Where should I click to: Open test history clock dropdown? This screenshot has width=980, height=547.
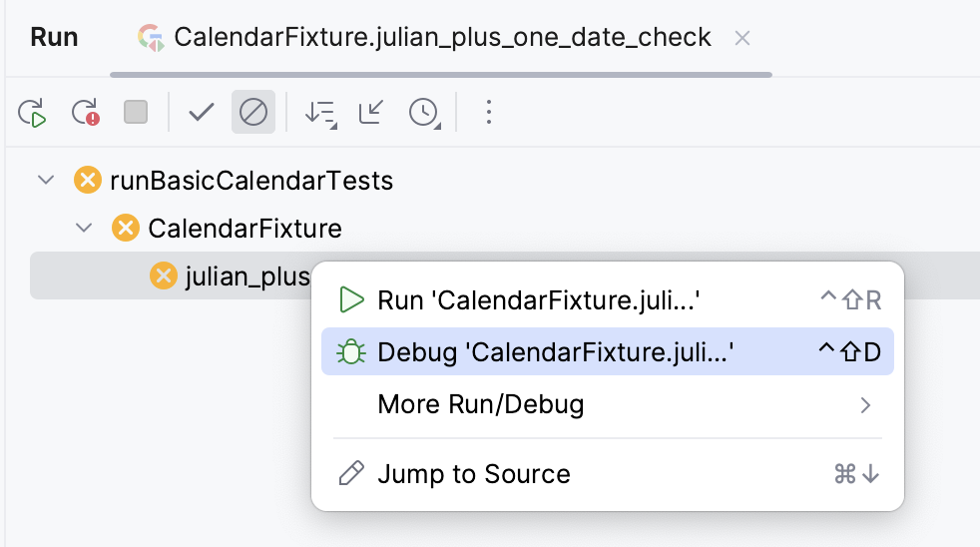tap(424, 113)
